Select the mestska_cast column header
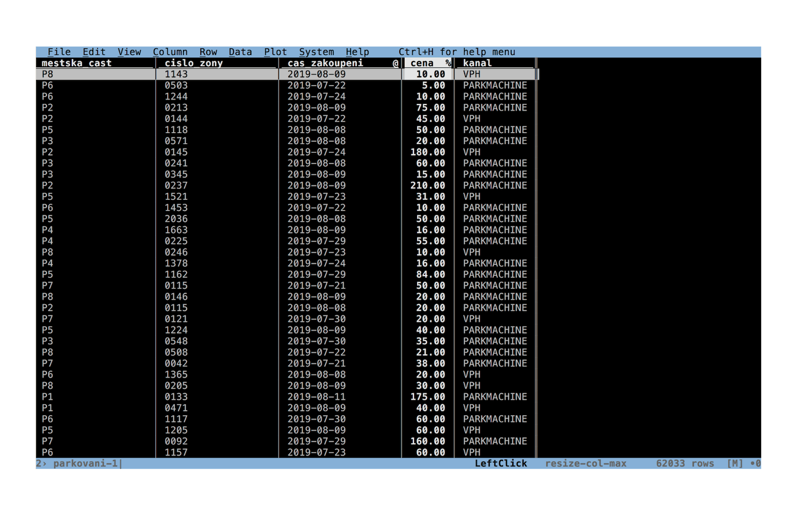Viewport: 812px width, 519px height. click(76, 63)
